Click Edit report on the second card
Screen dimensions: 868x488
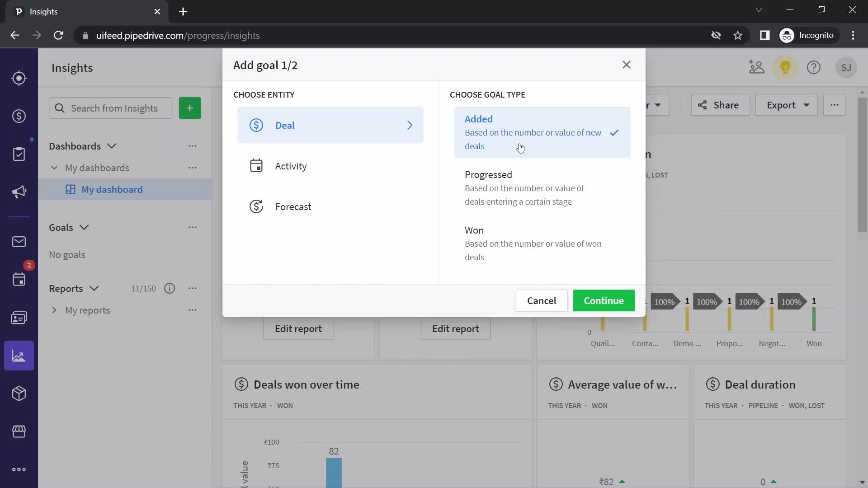[x=456, y=328]
